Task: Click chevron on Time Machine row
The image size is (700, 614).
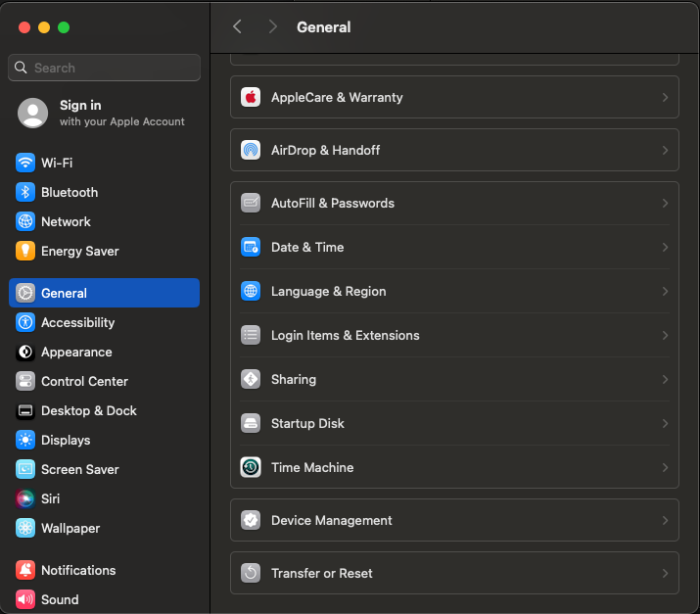Action: 665,467
